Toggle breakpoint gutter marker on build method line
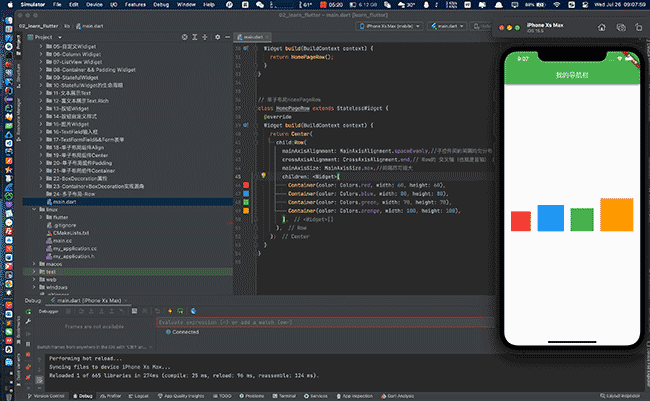The height and width of the screenshot is (401, 650). [x=245, y=125]
